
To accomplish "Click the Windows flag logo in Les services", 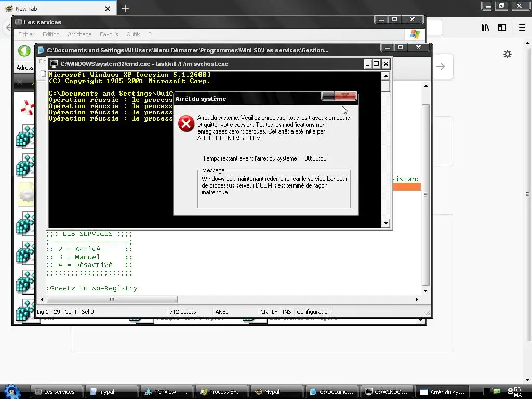I will pyautogui.click(x=415, y=34).
